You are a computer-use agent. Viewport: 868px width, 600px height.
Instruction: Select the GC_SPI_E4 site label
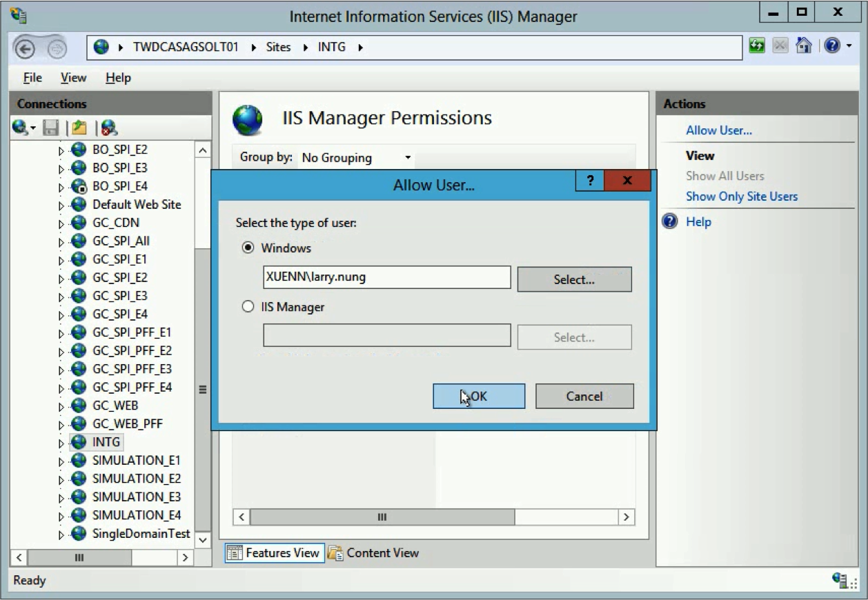[120, 314]
